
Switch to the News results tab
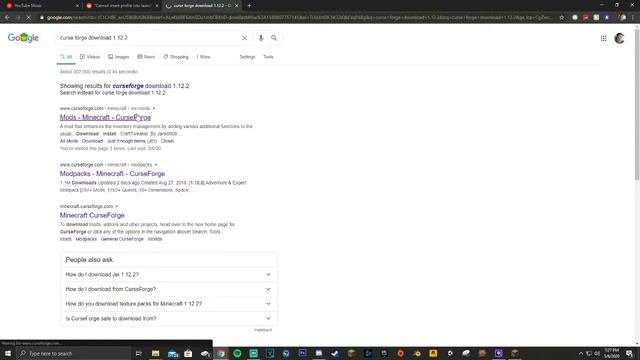[x=146, y=57]
